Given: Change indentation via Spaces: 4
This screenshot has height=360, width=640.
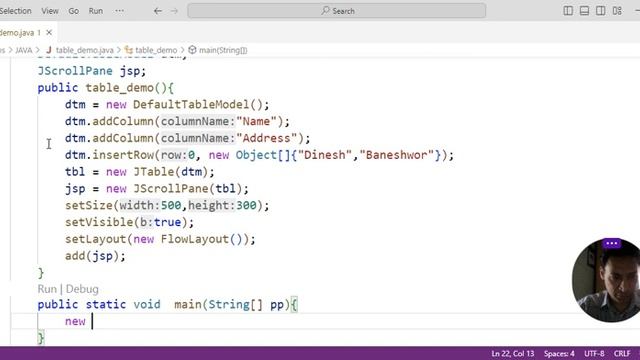Looking at the screenshot, I should [x=559, y=353].
